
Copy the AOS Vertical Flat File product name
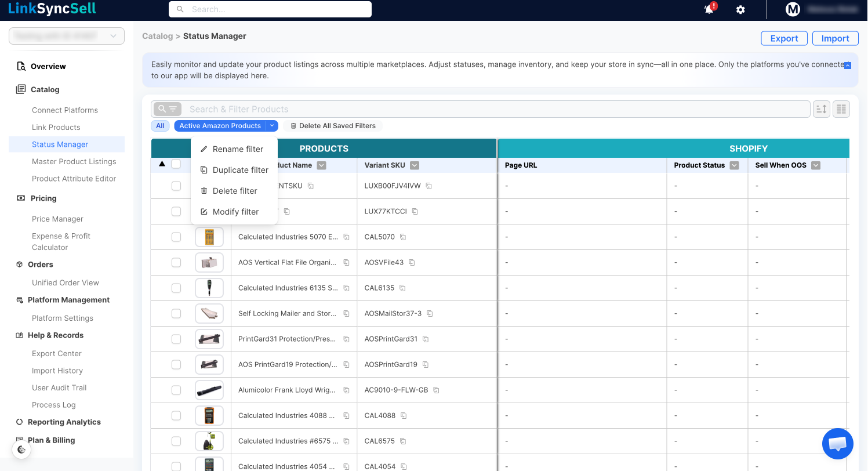tap(346, 263)
